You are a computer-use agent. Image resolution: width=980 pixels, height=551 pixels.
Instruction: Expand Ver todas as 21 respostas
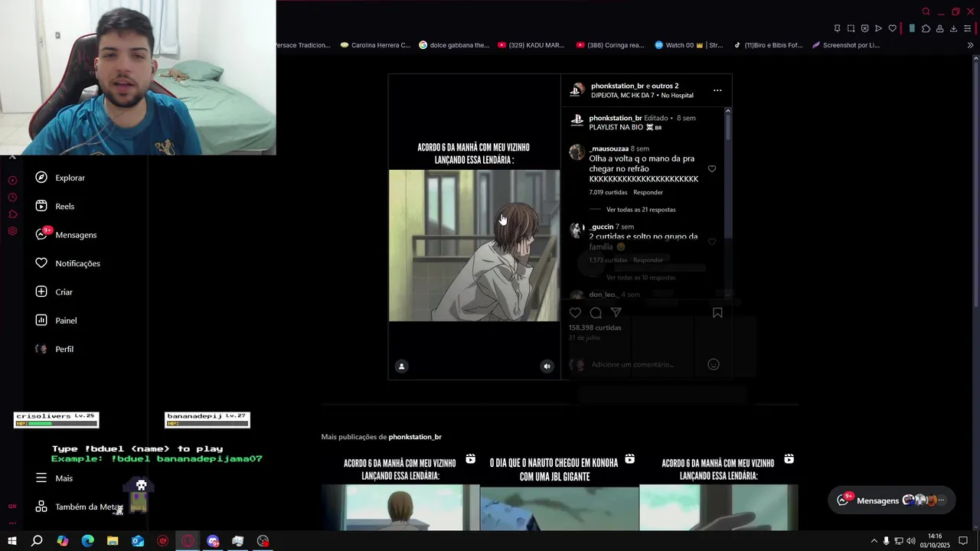point(641,210)
